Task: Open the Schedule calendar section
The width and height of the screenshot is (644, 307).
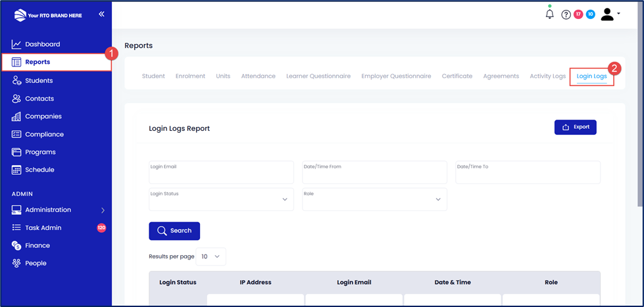Action: coord(39,170)
